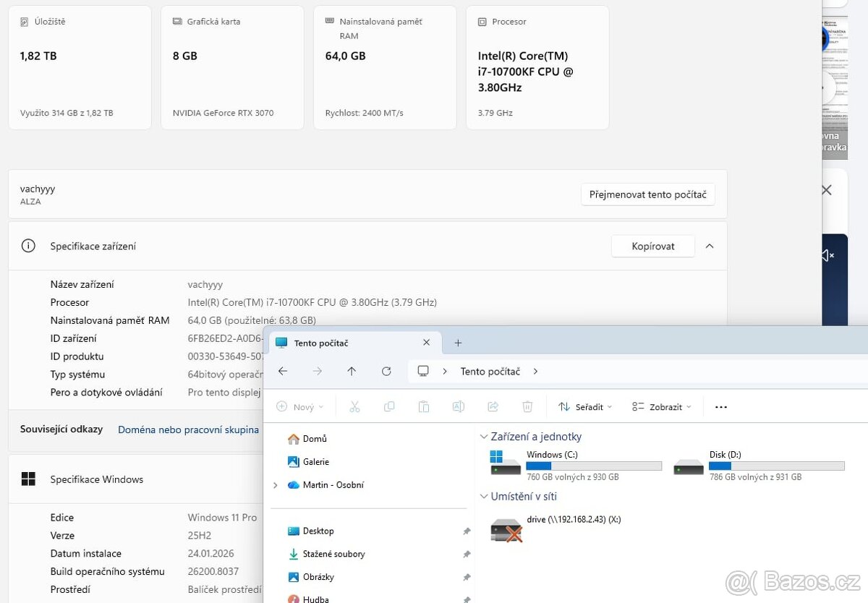
Task: Open new tab in File Explorer
Action: [x=458, y=343]
